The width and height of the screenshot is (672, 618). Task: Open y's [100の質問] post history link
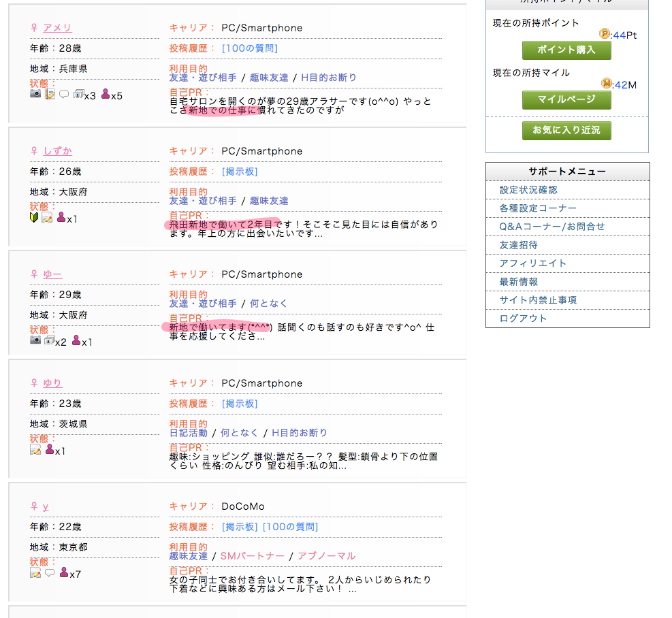[x=290, y=527]
